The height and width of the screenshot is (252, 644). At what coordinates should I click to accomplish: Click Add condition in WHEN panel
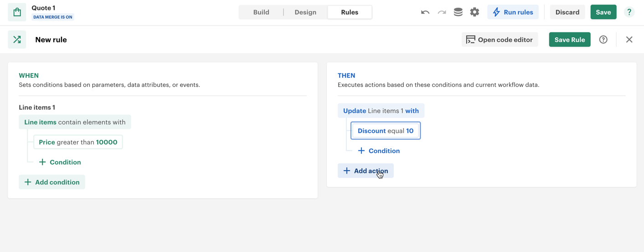click(52, 182)
